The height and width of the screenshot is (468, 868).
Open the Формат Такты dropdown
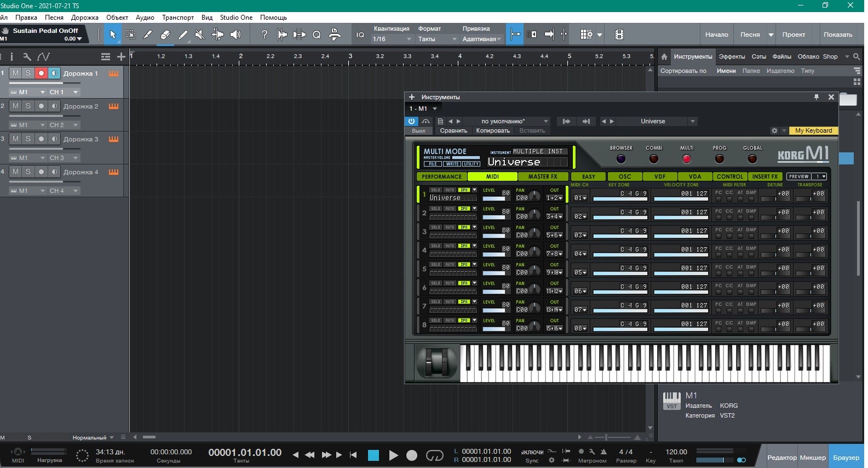(x=437, y=39)
